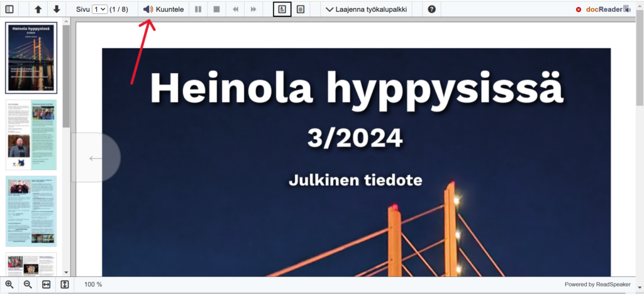Click the round previous-page arrow overlay
The image size is (644, 294).
click(x=96, y=157)
